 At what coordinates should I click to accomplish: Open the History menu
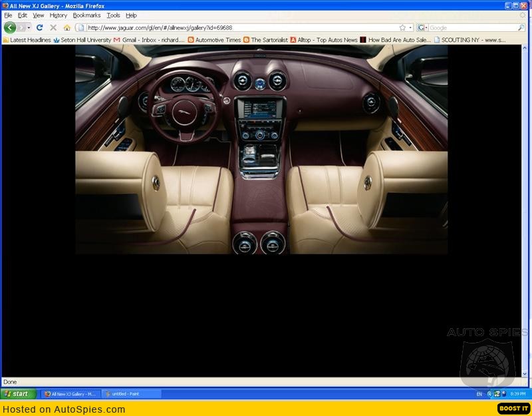click(59, 15)
